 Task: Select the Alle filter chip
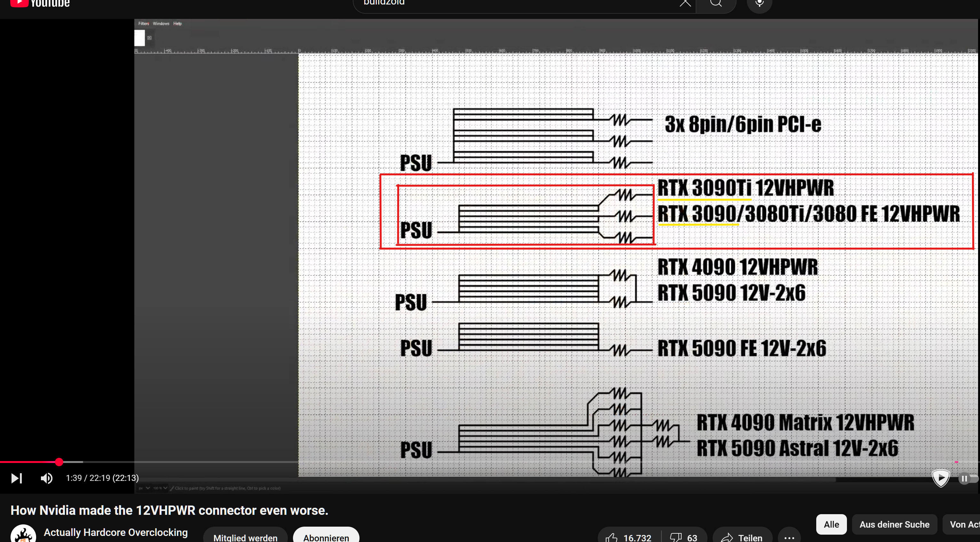[831, 524]
